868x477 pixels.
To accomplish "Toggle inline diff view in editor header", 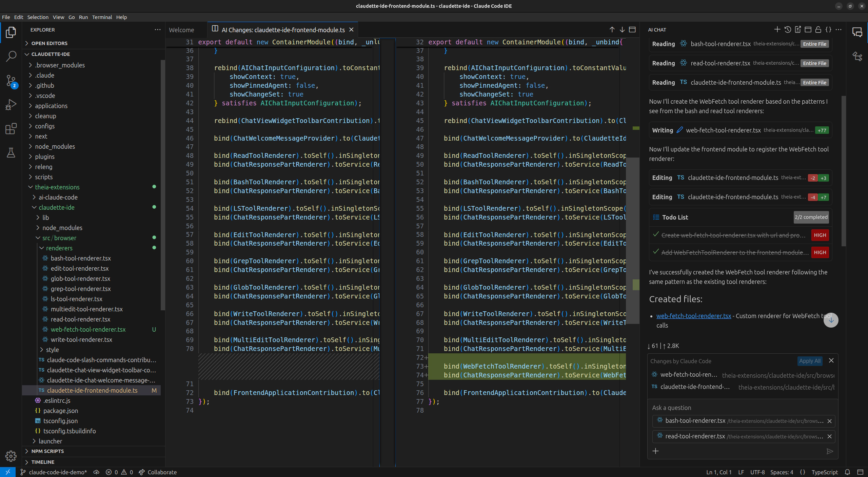I will click(x=632, y=29).
